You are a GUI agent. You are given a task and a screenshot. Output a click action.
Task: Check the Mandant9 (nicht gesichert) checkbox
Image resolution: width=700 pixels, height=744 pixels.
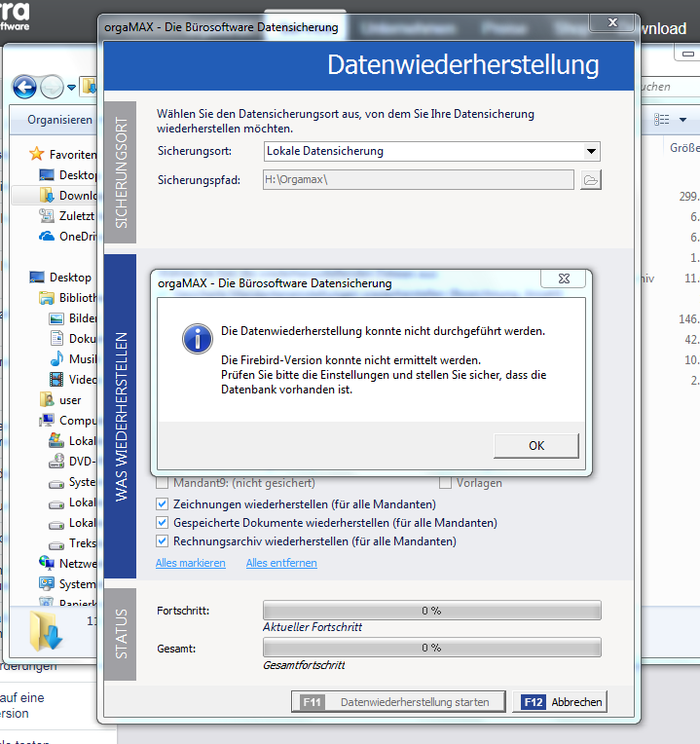[x=163, y=483]
